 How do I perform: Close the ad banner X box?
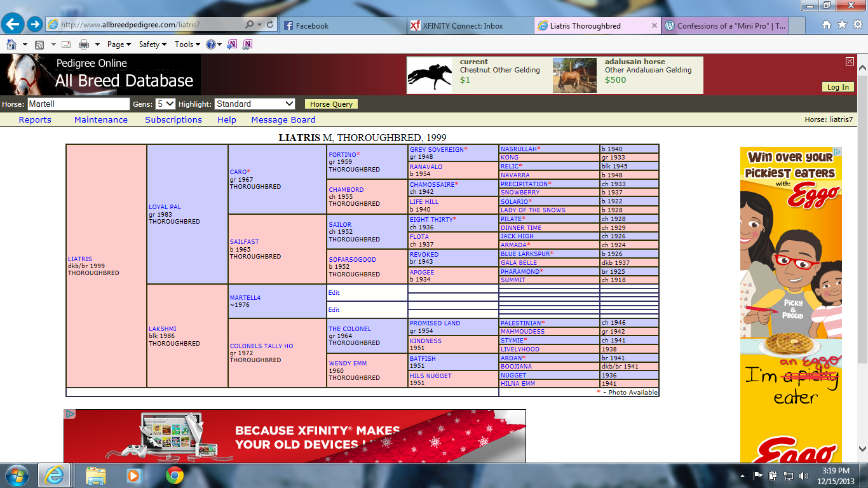pyautogui.click(x=850, y=62)
